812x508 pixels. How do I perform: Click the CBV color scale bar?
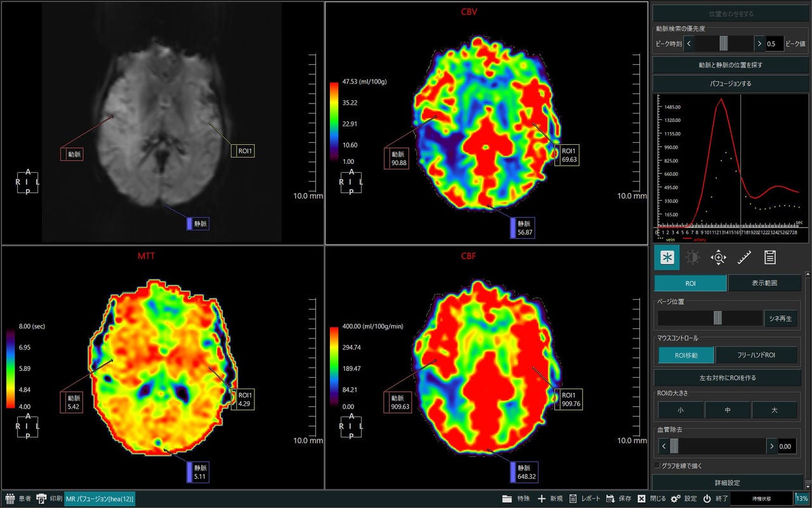point(334,123)
